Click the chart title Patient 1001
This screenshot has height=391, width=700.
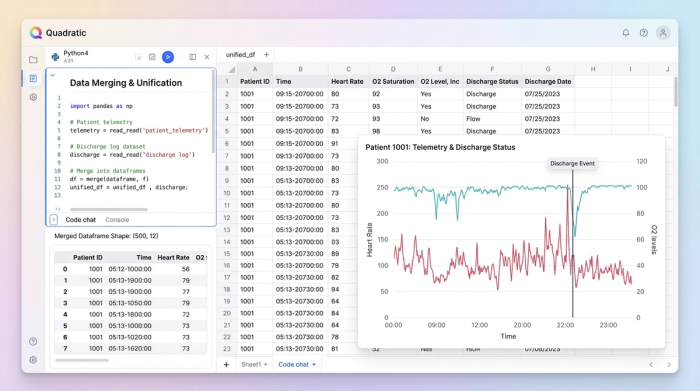(440, 147)
